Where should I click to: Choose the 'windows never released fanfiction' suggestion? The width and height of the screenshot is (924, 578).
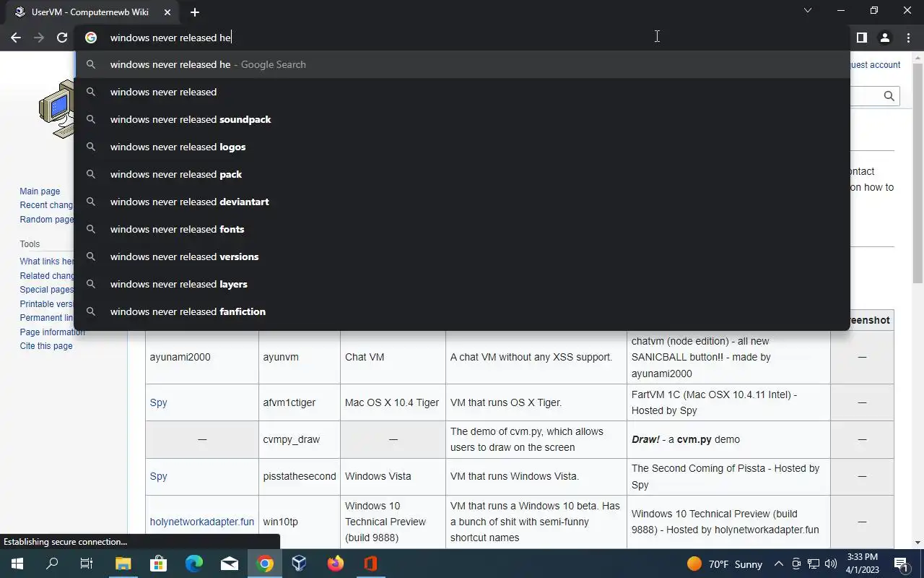[462, 311]
